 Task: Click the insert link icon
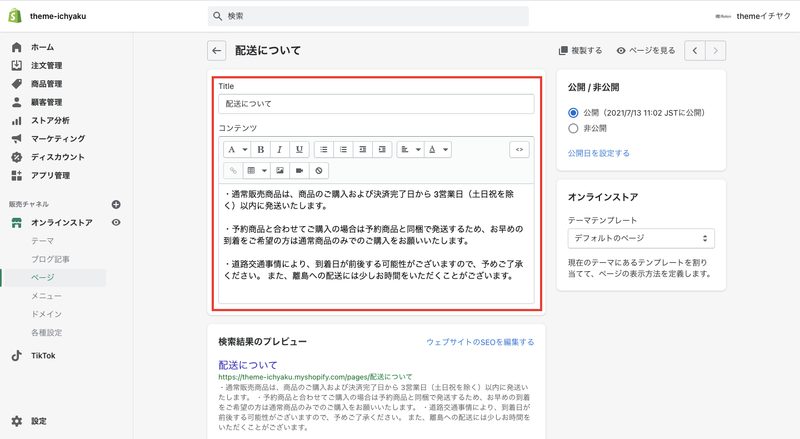[233, 170]
